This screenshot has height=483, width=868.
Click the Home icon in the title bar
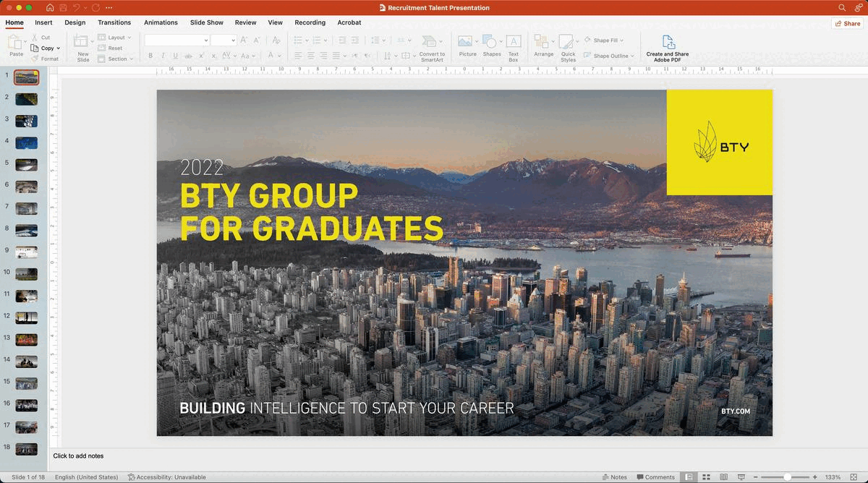pyautogui.click(x=50, y=7)
